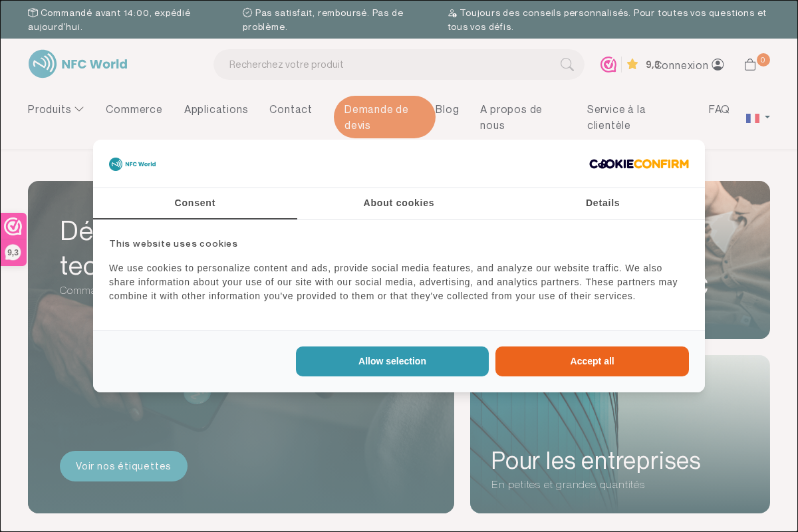Click the search magnifier icon

pos(567,65)
